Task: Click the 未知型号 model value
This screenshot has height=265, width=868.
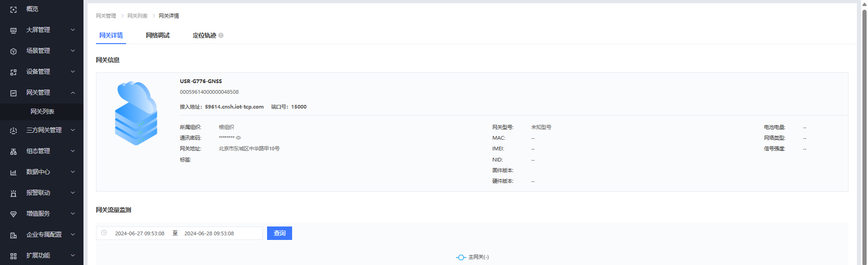Action: [541, 127]
